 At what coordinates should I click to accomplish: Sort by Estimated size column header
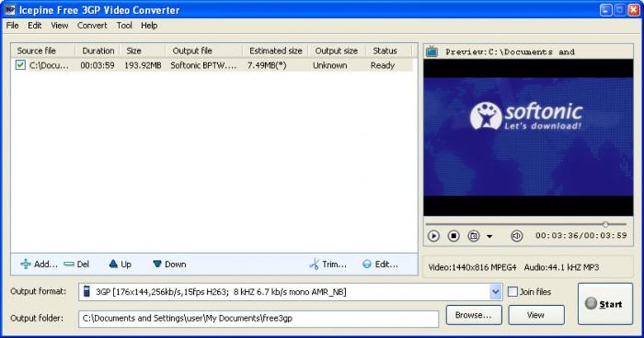(275, 50)
